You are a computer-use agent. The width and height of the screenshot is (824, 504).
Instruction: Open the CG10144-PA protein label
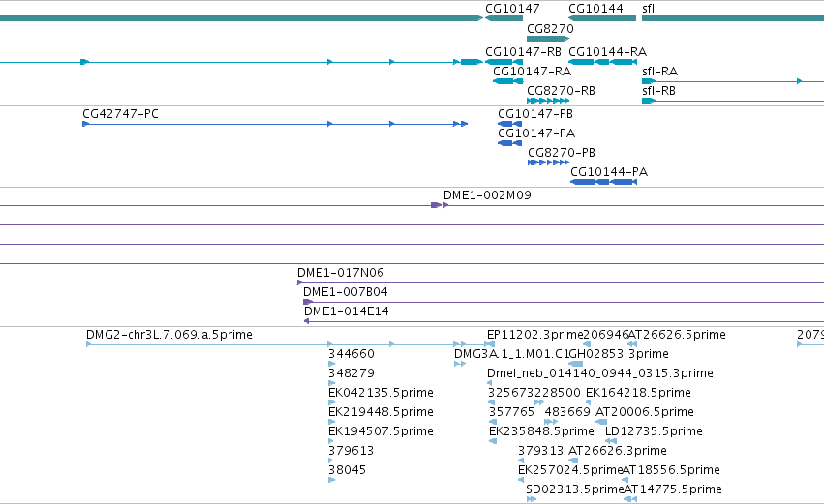pyautogui.click(x=609, y=172)
